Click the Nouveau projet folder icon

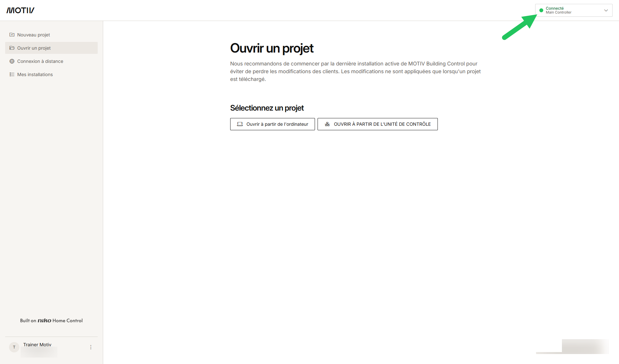pyautogui.click(x=12, y=35)
